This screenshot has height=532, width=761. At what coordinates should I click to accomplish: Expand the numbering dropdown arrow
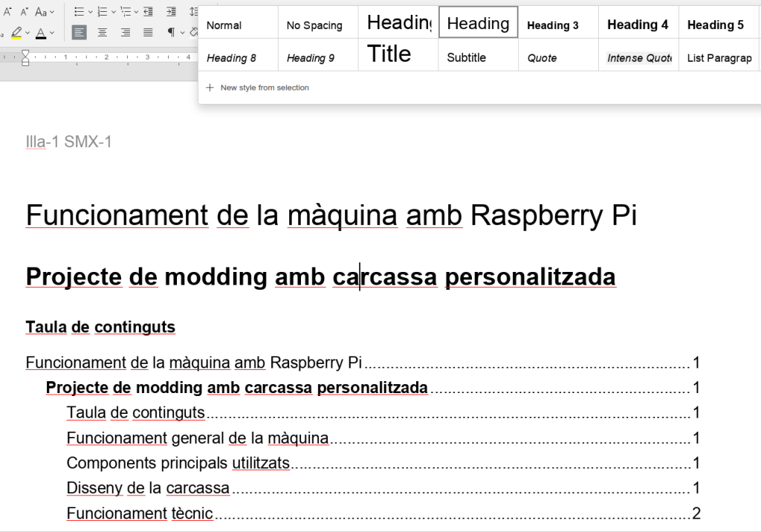(x=113, y=12)
